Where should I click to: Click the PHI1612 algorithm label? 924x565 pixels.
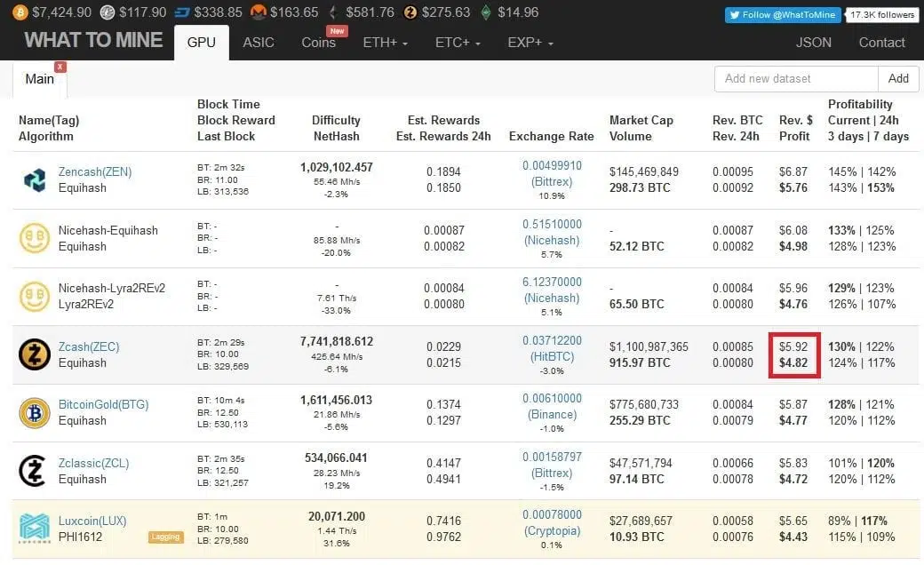click(80, 537)
